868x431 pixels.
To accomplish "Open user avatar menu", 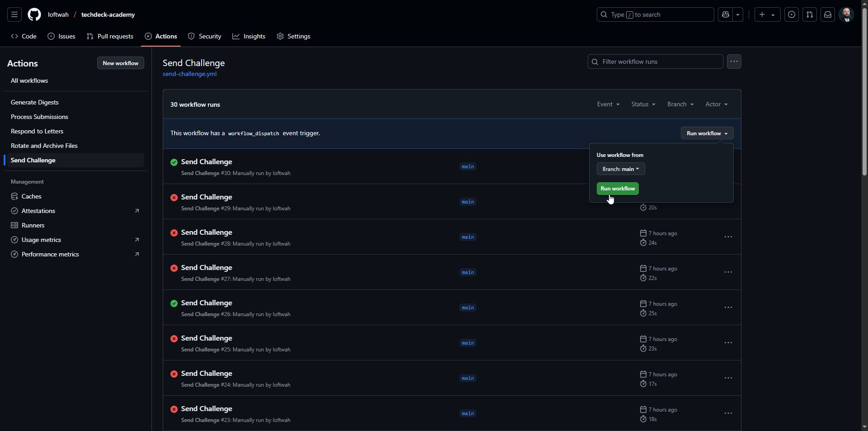I will (846, 14).
